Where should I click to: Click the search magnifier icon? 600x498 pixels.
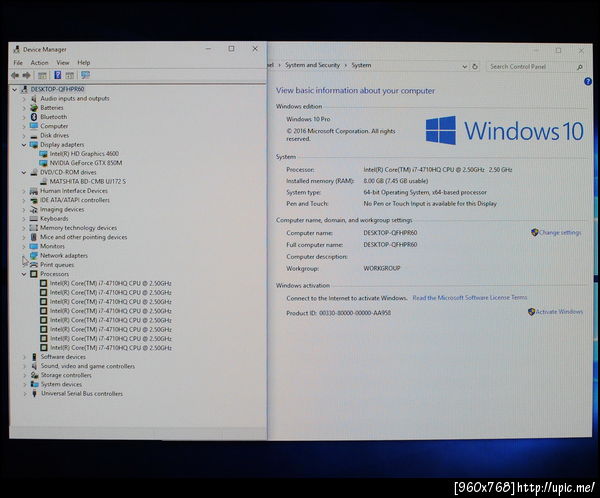click(x=580, y=67)
